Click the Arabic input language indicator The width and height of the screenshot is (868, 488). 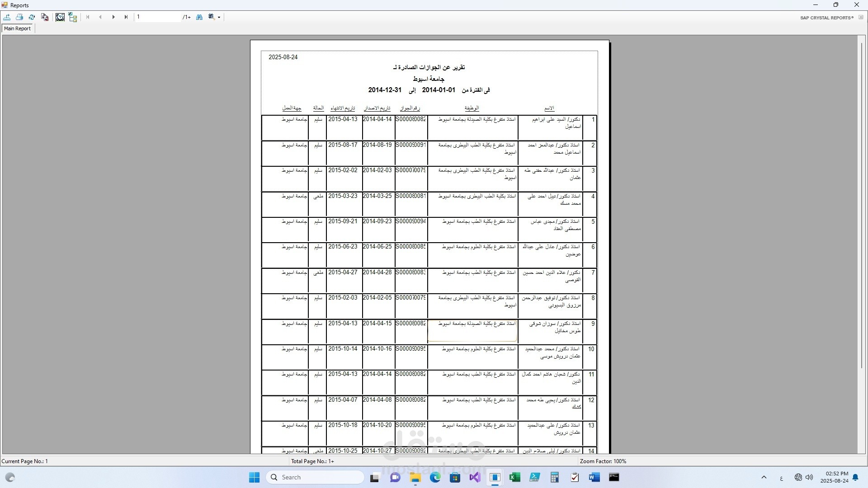781,478
